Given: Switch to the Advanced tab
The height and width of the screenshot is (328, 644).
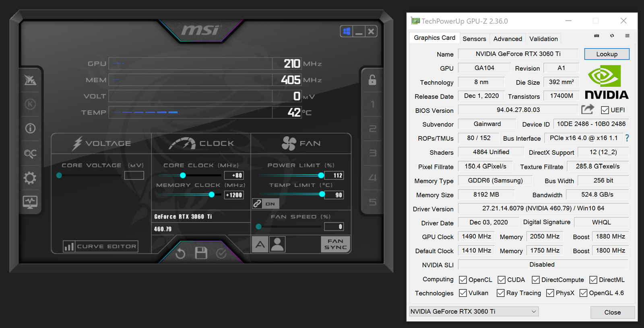Looking at the screenshot, I should pos(508,39).
